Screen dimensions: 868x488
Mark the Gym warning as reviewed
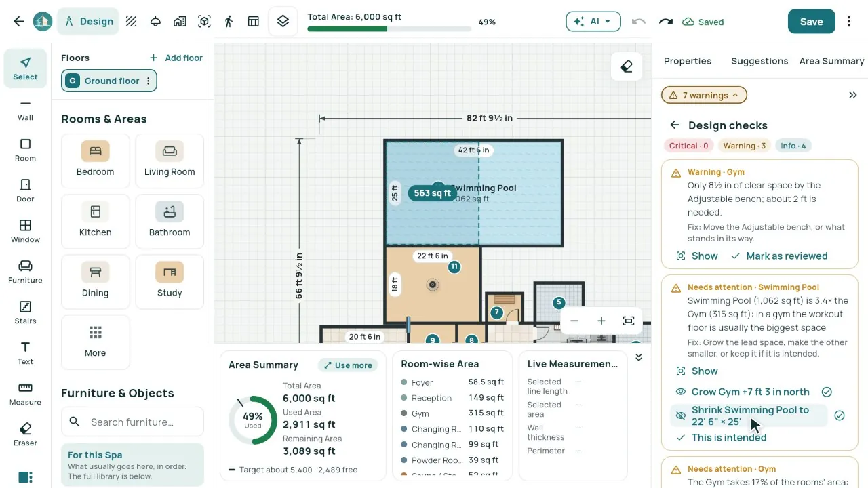click(x=779, y=256)
